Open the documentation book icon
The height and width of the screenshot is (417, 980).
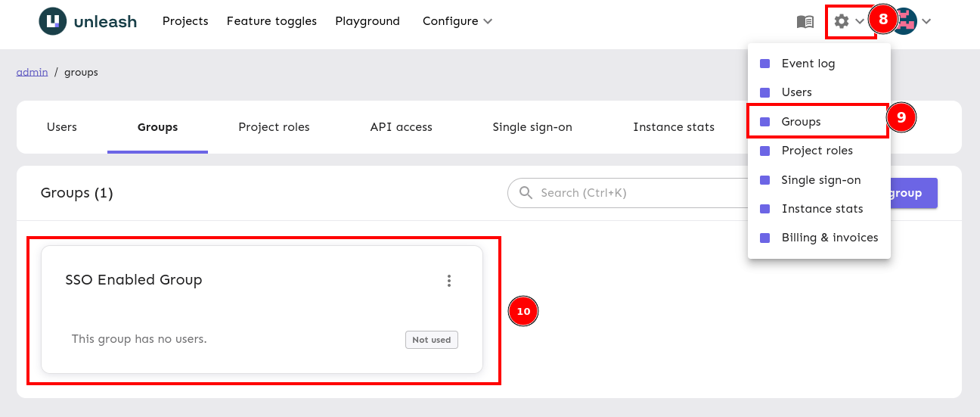805,21
